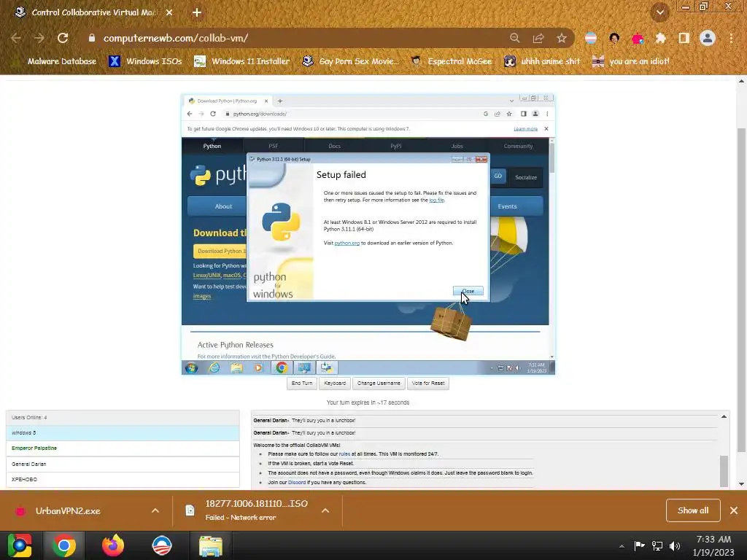Click Learn more in the VM Chrome update bar
The width and height of the screenshot is (747, 560).
[x=525, y=129]
